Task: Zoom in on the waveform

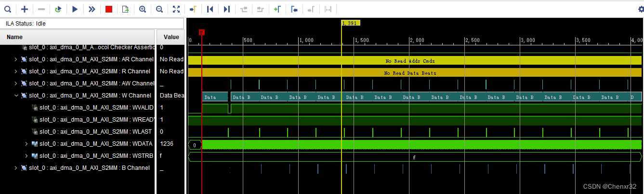Action: pos(143,9)
